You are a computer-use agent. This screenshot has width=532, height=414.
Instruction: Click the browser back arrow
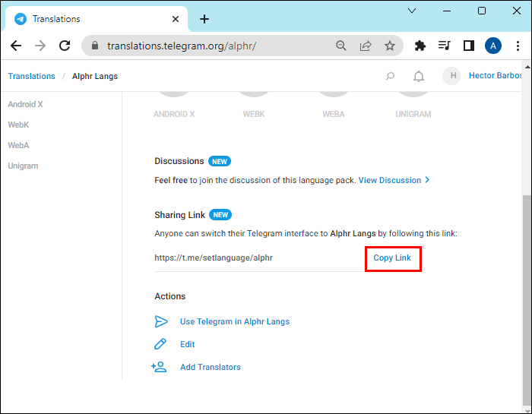click(16, 46)
